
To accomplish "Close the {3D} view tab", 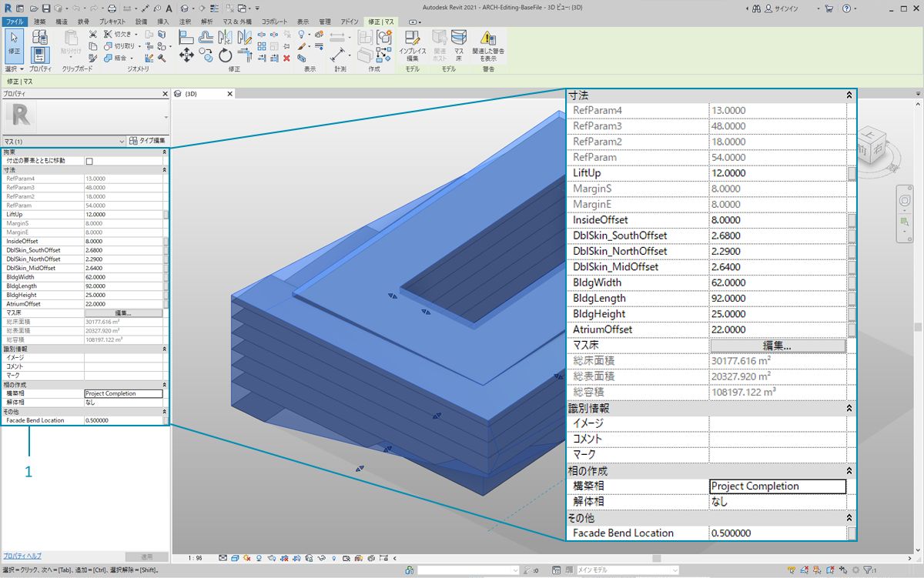I will pyautogui.click(x=230, y=94).
